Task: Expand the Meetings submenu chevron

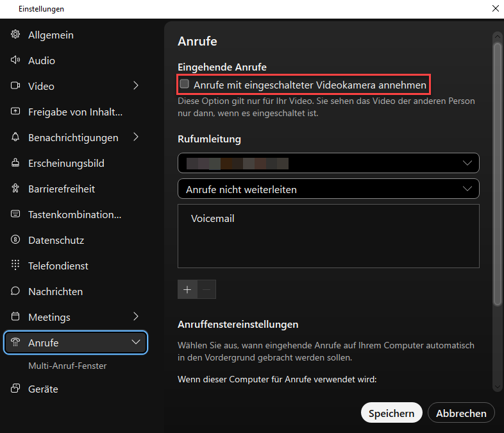Action: tap(135, 316)
